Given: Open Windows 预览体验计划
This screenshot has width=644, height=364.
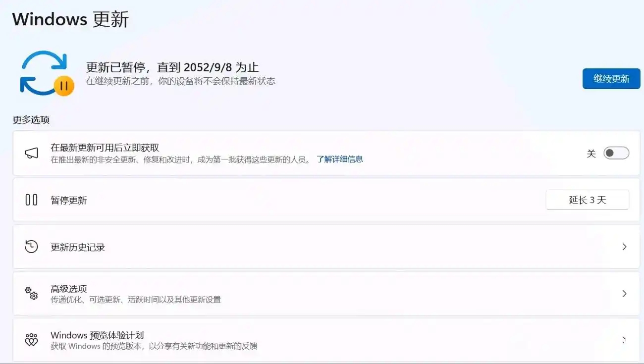Looking at the screenshot, I should 326,340.
